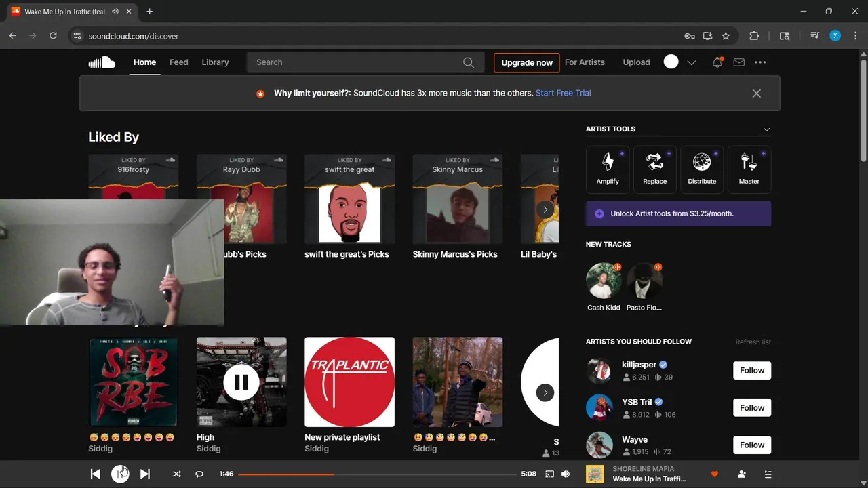Follow the Shoreline Mafia artist icon
This screenshot has height=488, width=868.
click(x=741, y=474)
